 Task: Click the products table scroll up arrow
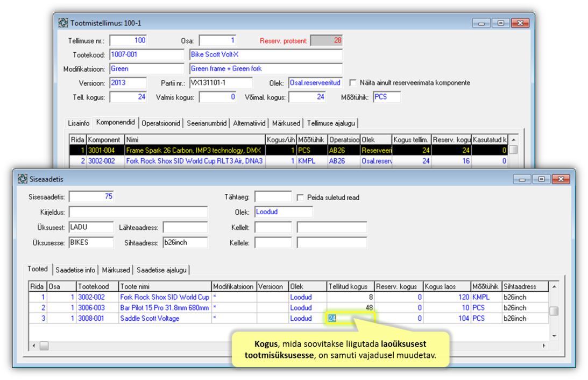tap(554, 286)
